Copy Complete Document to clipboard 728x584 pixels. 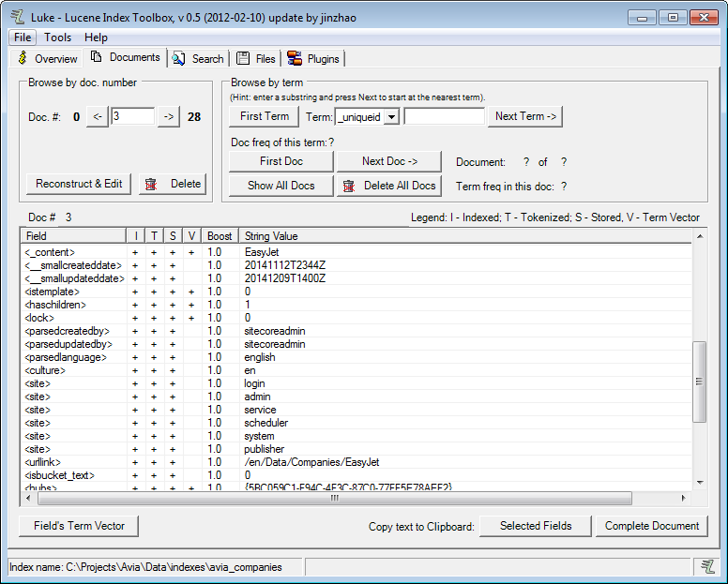point(651,526)
